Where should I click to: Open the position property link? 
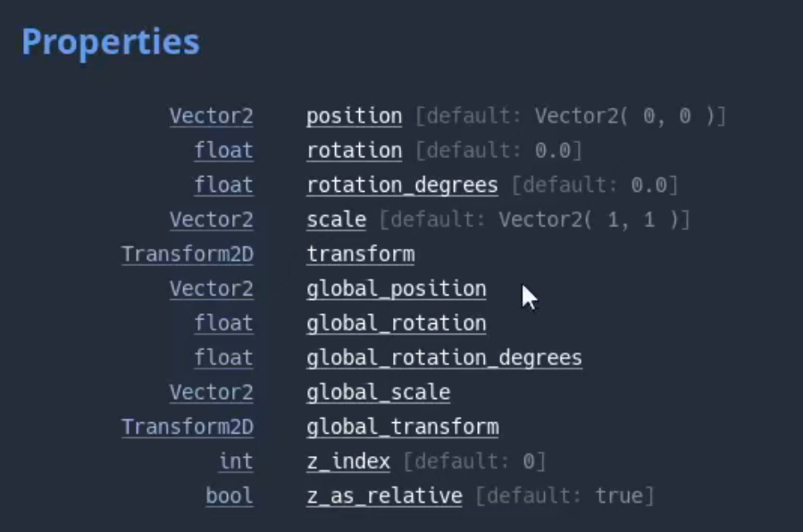tap(354, 116)
